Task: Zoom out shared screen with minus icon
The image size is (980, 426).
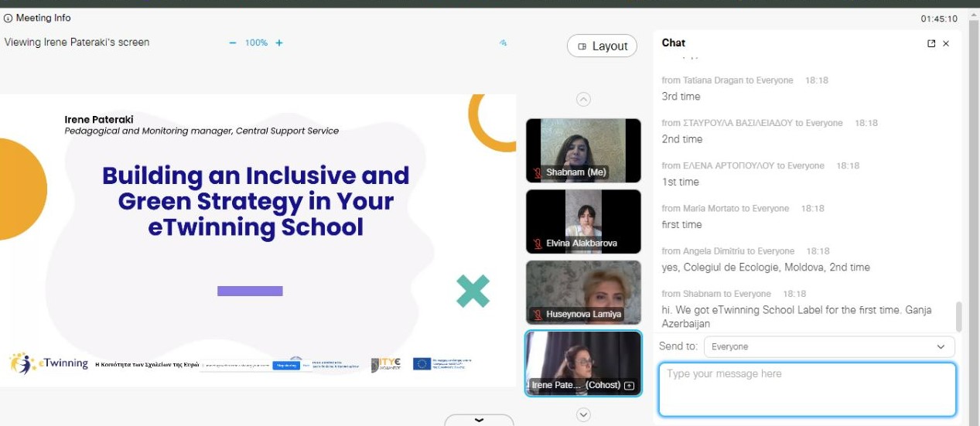Action: pyautogui.click(x=233, y=43)
